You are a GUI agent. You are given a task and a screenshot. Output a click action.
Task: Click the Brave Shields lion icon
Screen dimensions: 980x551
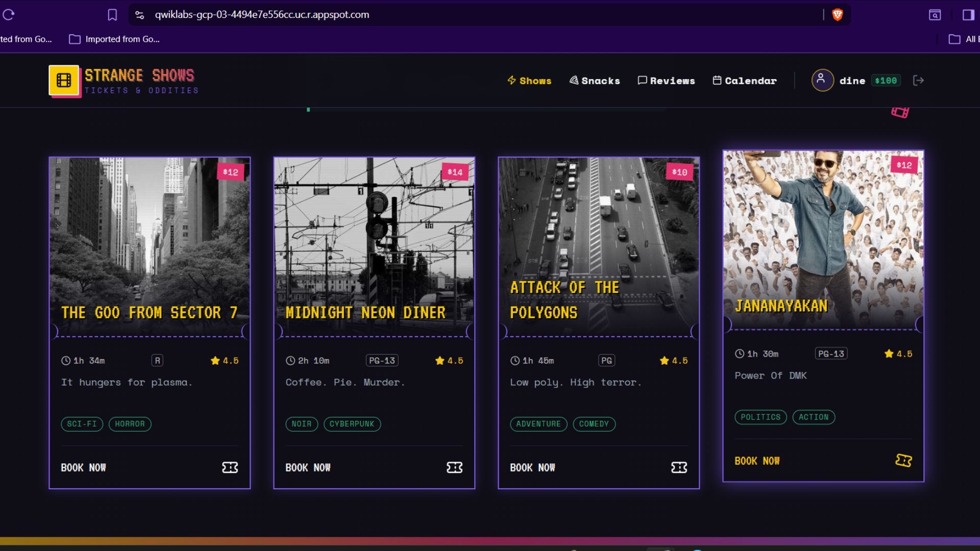[837, 15]
